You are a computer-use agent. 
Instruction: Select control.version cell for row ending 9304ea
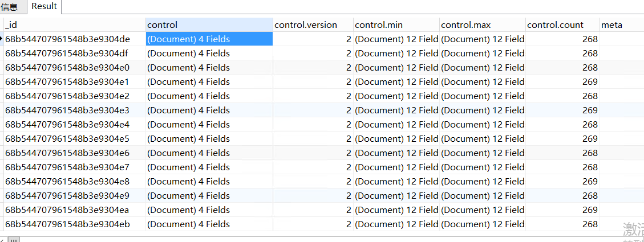(x=313, y=210)
